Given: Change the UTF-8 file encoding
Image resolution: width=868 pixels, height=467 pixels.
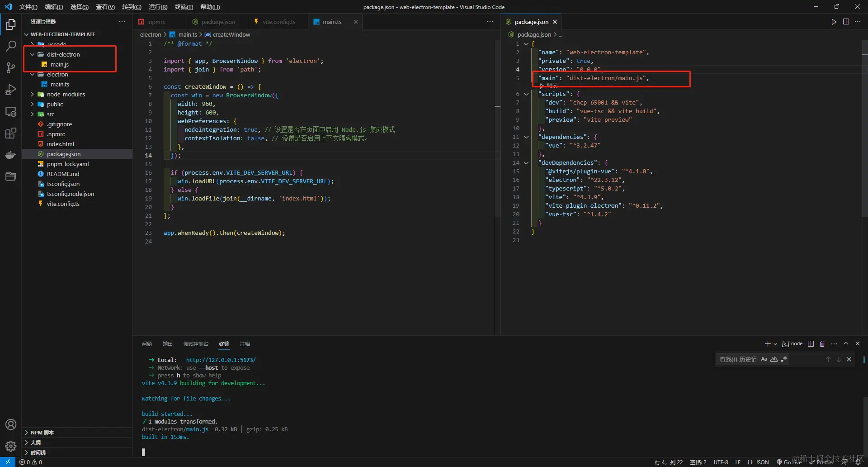Looking at the screenshot, I should [x=721, y=462].
